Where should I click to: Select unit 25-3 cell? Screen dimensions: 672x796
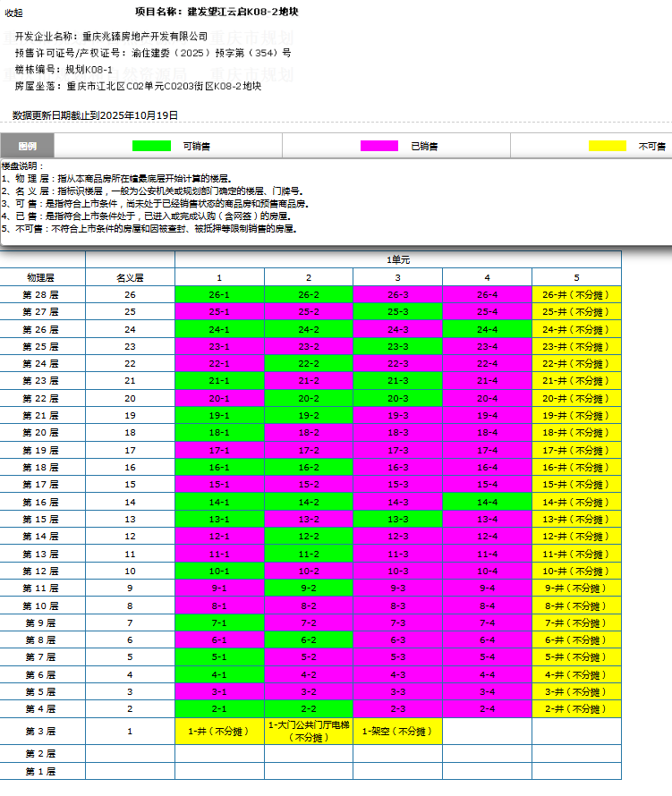[397, 311]
